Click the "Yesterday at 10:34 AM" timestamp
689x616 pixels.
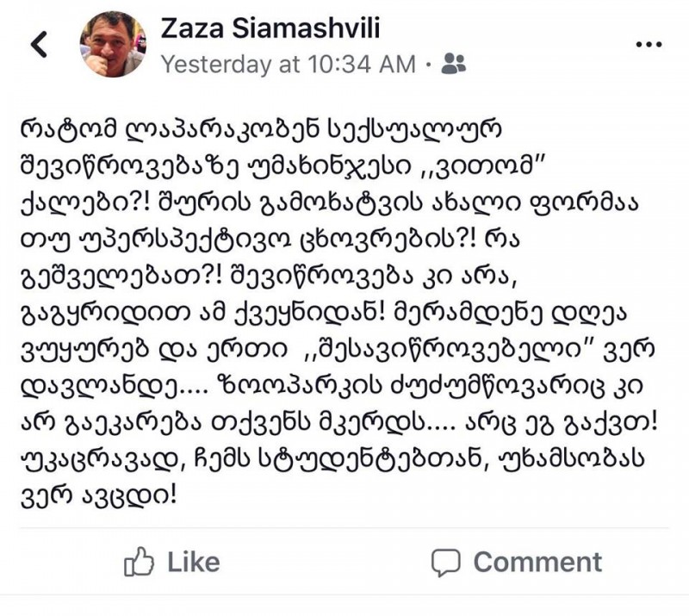pos(289,64)
